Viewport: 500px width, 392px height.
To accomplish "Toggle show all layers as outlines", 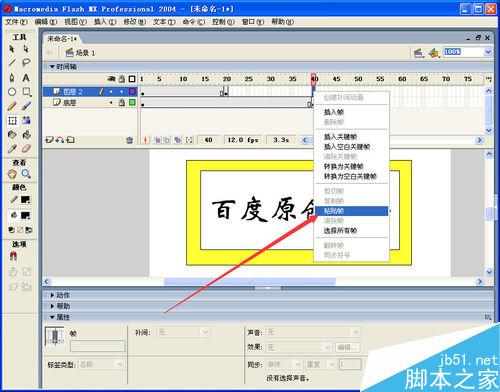I will [x=132, y=79].
